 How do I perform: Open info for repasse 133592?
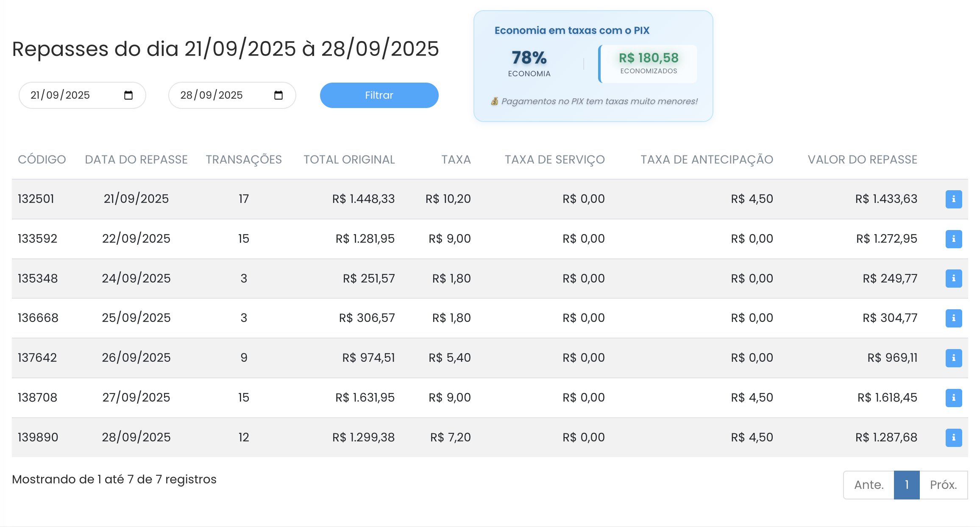pos(953,239)
